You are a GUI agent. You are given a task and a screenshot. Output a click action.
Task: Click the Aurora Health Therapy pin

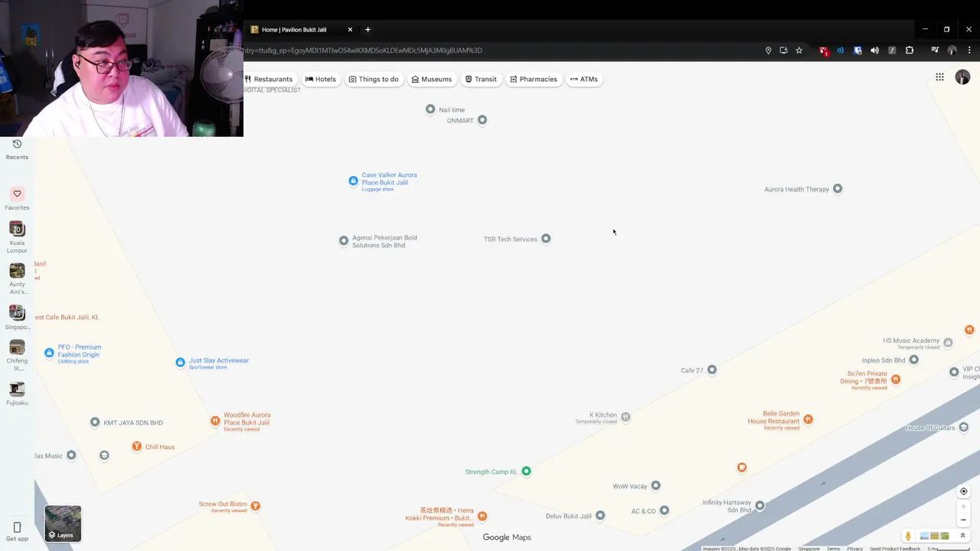point(838,188)
